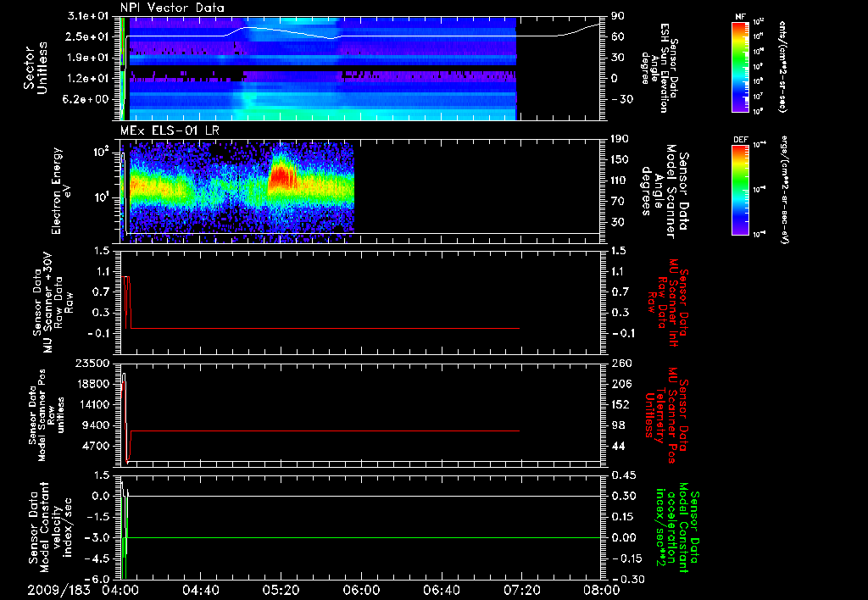Image resolution: width=868 pixels, height=600 pixels.
Task: Click the 05:20 time axis tick label
Action: coord(281,590)
